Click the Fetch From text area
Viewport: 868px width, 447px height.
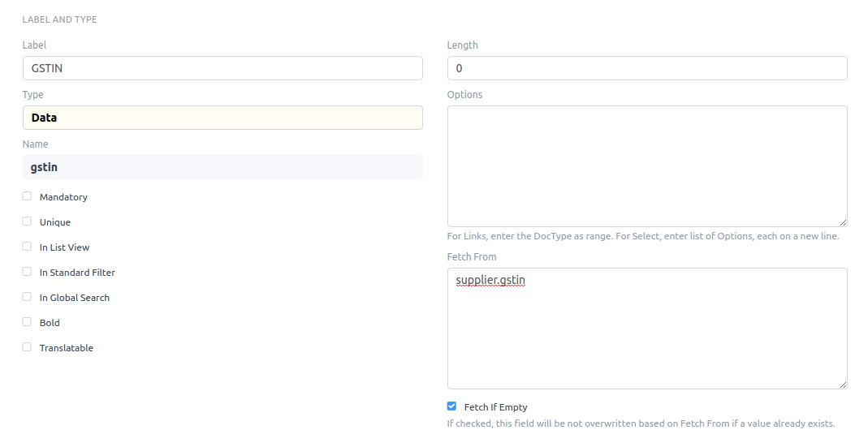tap(647, 329)
